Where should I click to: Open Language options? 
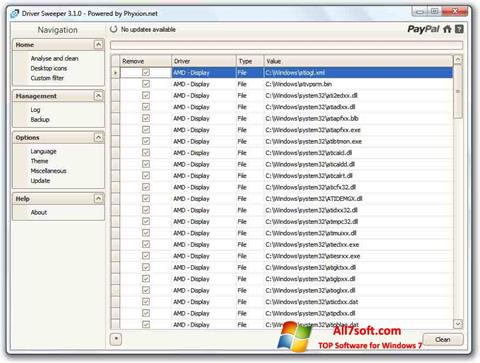click(44, 151)
